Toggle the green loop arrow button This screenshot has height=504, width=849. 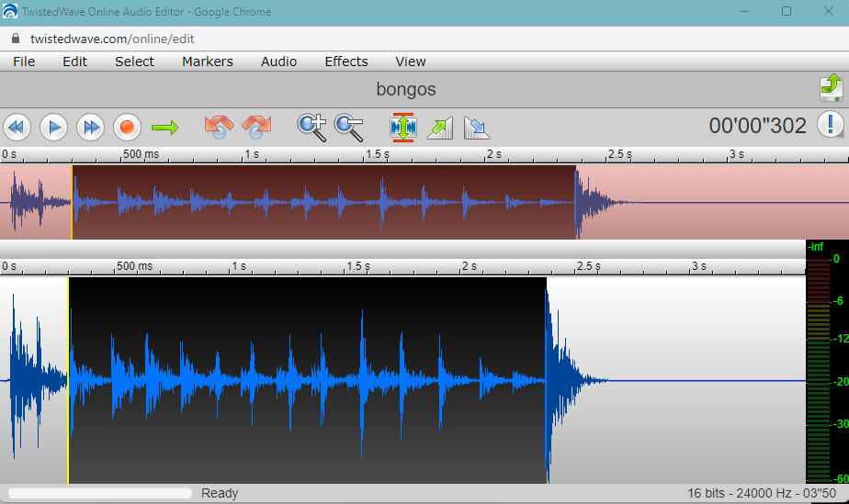pos(165,128)
